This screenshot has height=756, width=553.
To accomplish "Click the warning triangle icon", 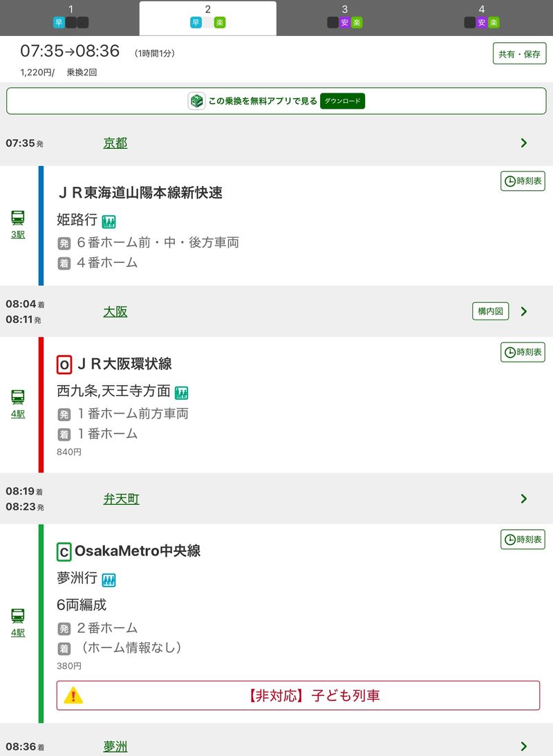I will [73, 696].
